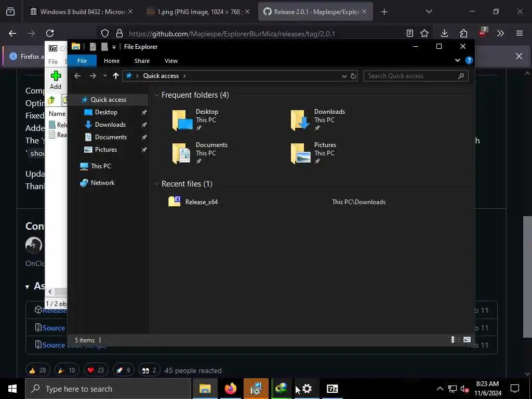Open the Share ribbon tab
The image size is (532, 399).
pos(142,61)
